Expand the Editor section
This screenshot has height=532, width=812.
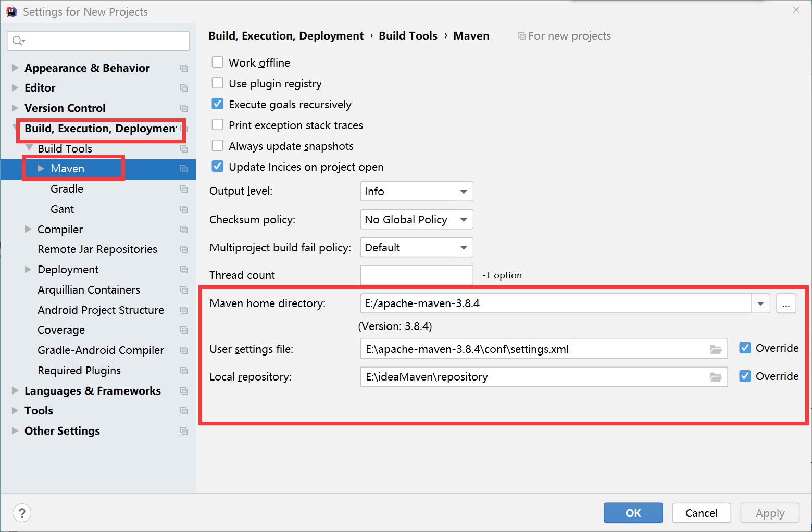(15, 87)
